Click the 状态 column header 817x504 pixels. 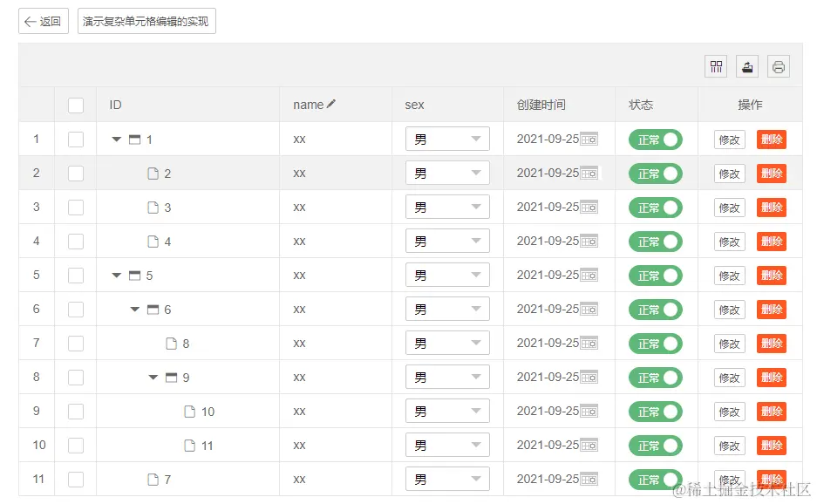coord(641,105)
